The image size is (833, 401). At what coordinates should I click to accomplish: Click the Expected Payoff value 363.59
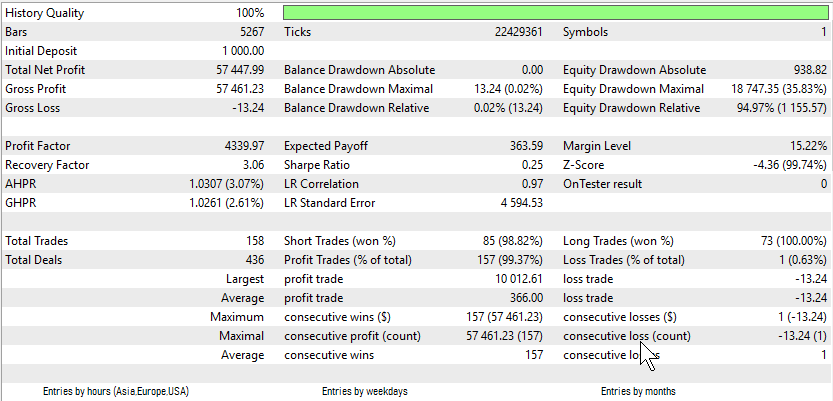click(526, 146)
